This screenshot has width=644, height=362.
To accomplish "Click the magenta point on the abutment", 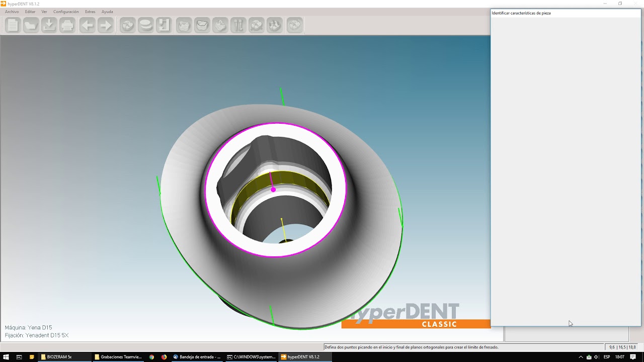I will pos(273,190).
